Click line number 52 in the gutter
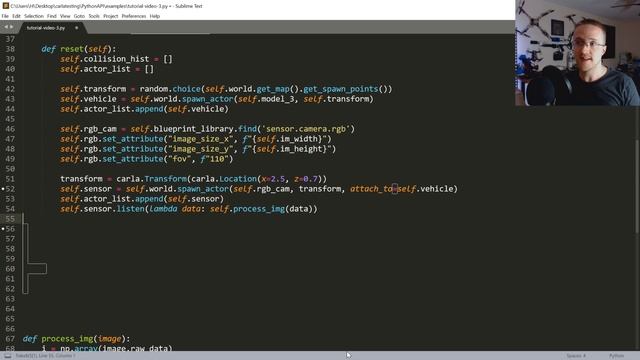Viewport: 640px width, 360px height. [10, 189]
